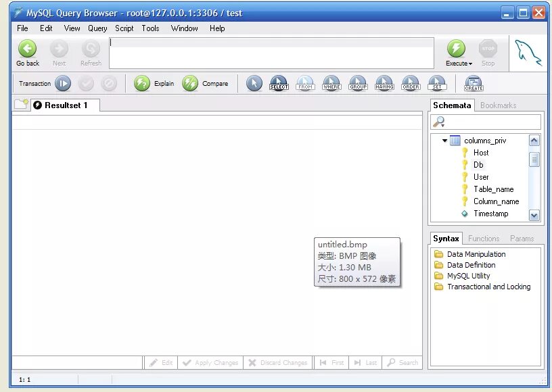This screenshot has width=552, height=392.
Task: Switch to the Params tab
Action: (x=522, y=239)
